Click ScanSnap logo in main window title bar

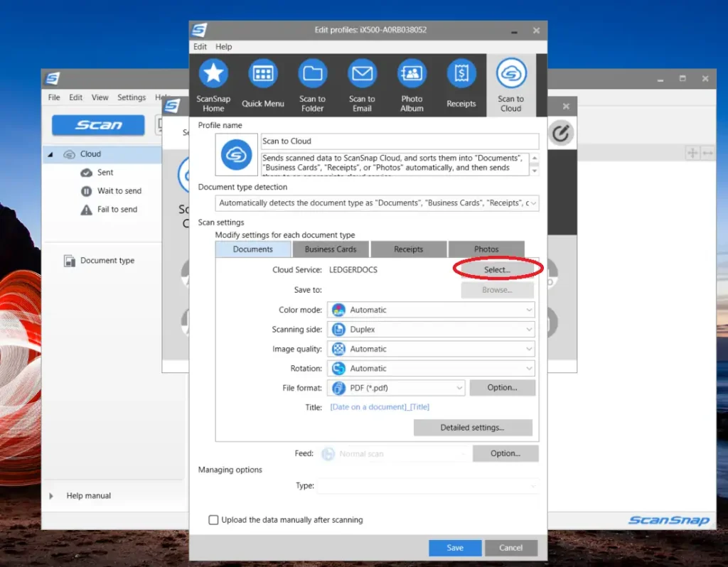coord(53,78)
